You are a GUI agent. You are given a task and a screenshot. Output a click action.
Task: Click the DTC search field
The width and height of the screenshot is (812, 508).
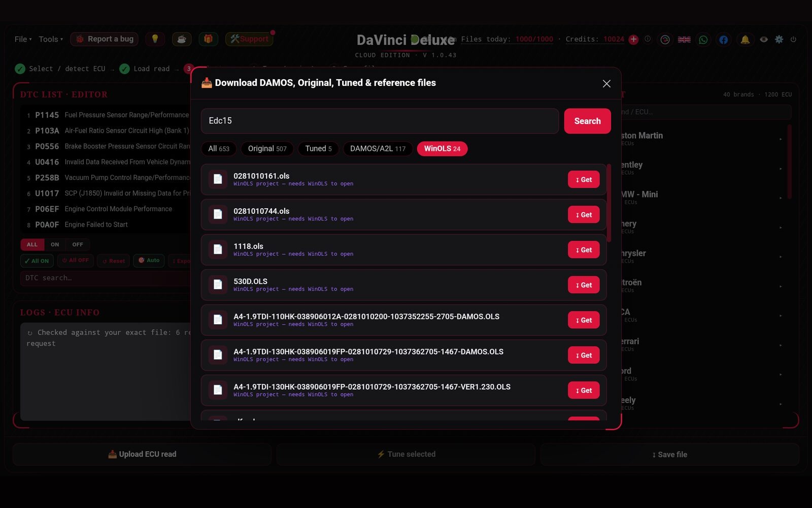(106, 278)
